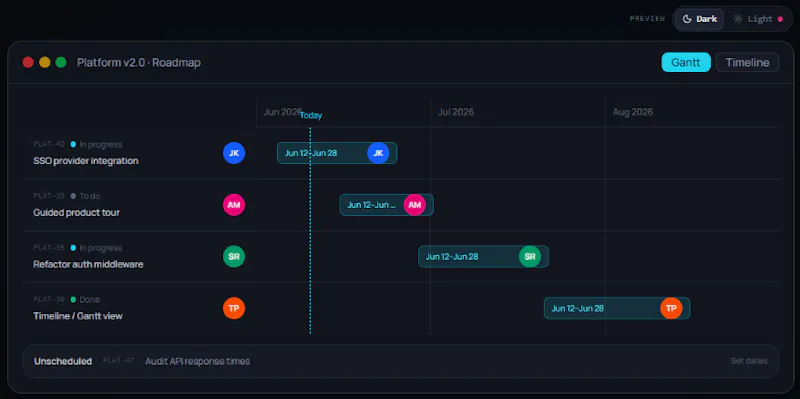Click the SSO provider integration title

[x=86, y=161]
